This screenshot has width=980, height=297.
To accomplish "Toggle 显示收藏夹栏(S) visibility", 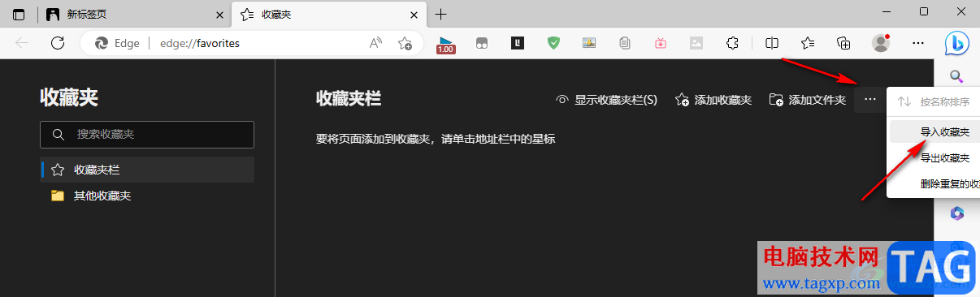I will point(606,100).
